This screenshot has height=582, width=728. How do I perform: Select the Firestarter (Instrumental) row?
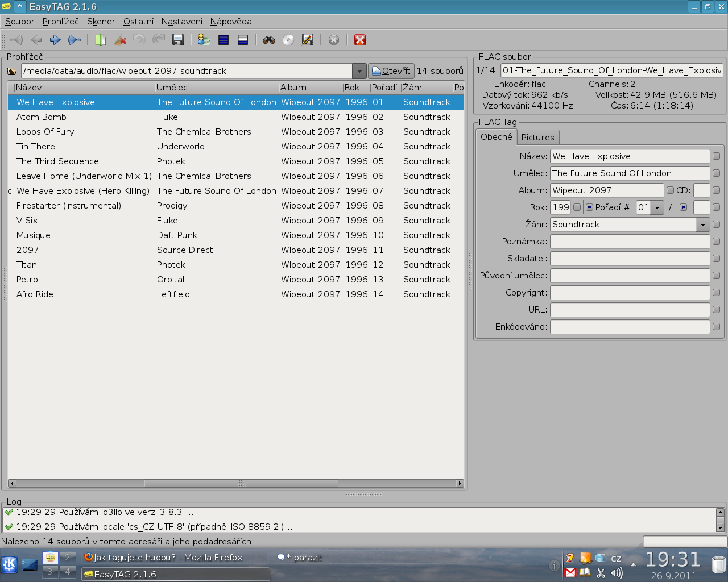(x=236, y=206)
